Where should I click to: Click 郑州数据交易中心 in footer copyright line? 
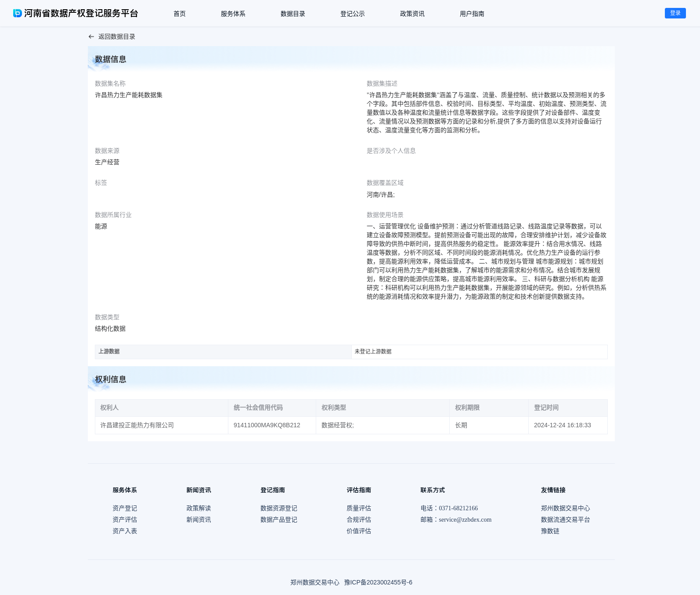click(x=315, y=582)
